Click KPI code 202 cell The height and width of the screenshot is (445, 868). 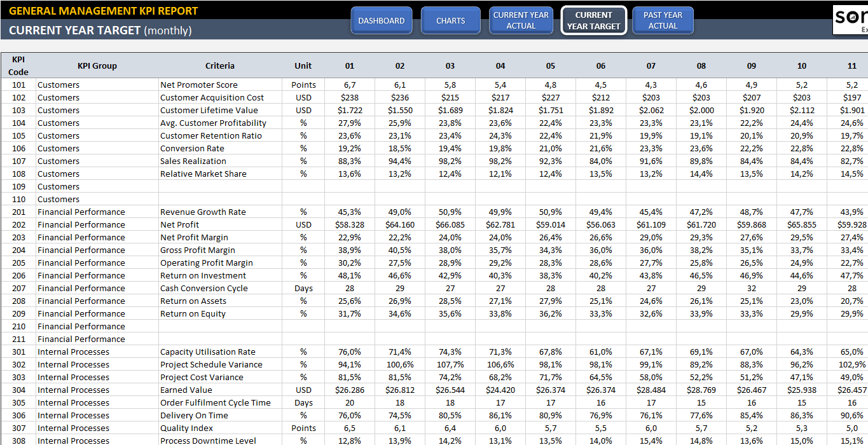click(18, 224)
